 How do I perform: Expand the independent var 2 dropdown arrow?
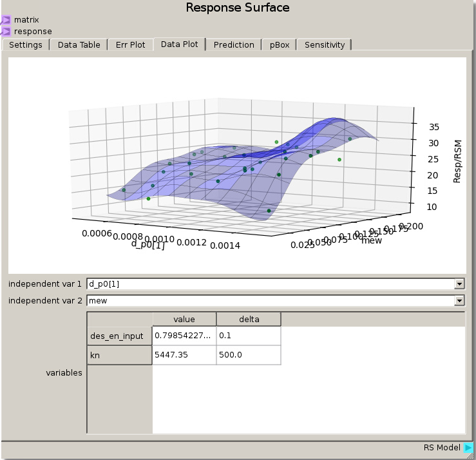[x=459, y=300]
